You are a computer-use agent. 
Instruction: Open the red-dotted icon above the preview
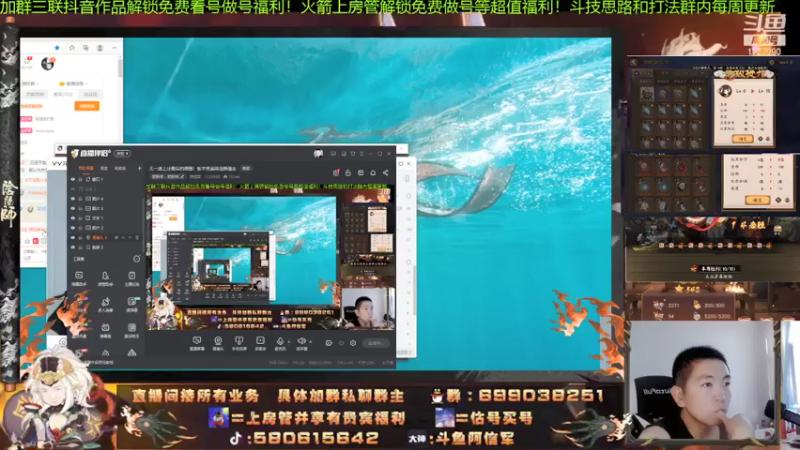tap(336, 173)
